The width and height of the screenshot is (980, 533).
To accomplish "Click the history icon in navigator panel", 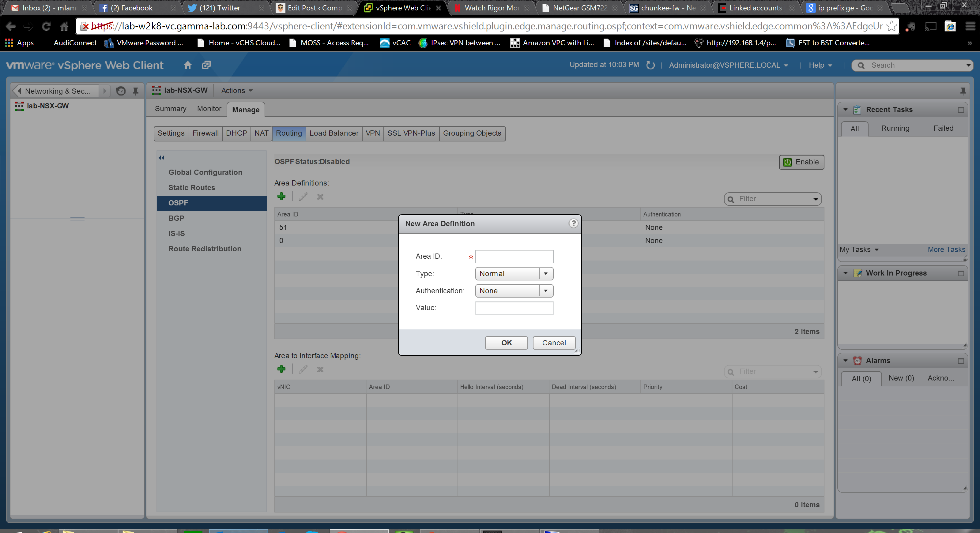I will pyautogui.click(x=121, y=91).
